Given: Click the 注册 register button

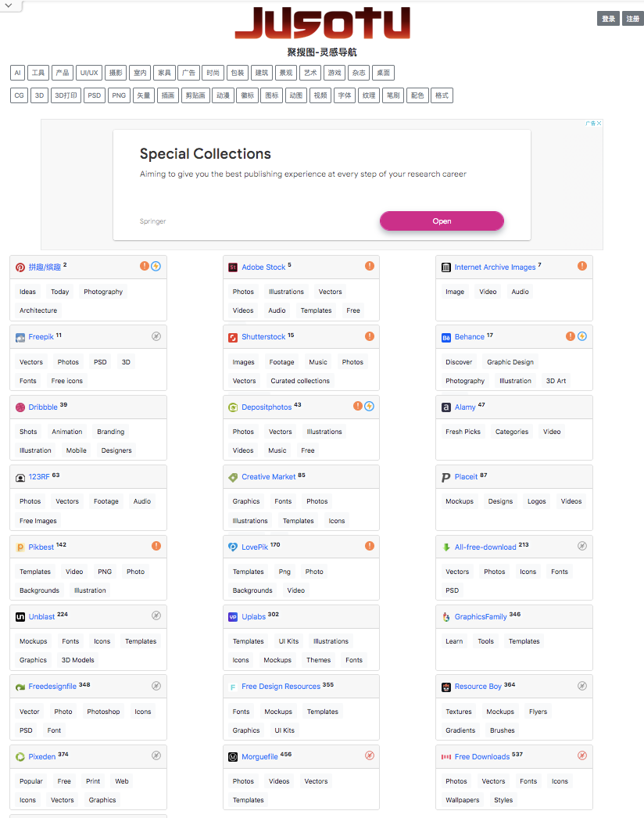Looking at the screenshot, I should (632, 19).
